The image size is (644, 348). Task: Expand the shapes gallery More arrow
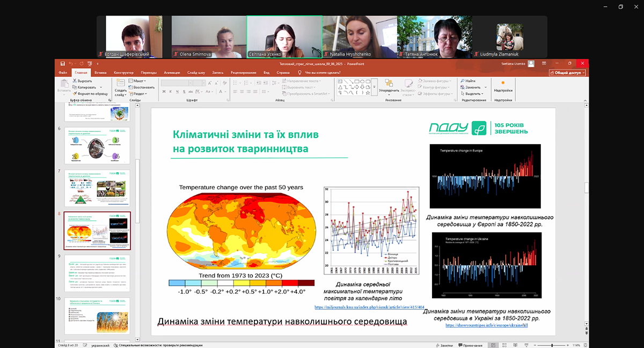pos(374,87)
